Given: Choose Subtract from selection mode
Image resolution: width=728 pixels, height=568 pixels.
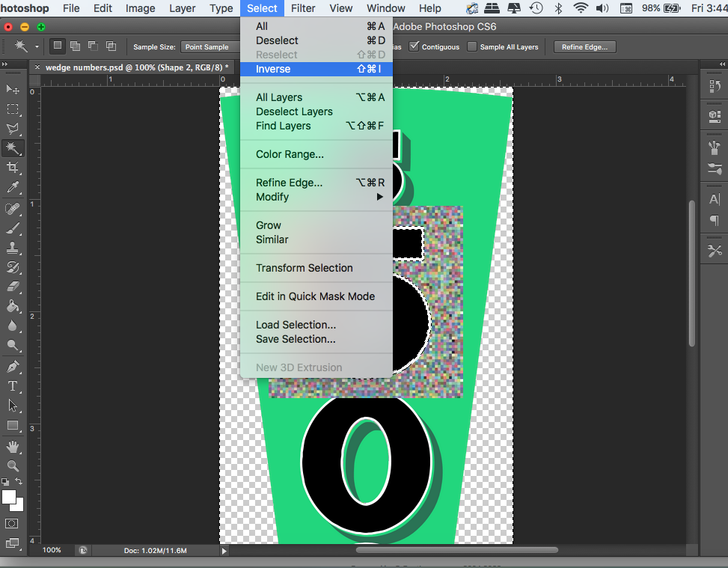Looking at the screenshot, I should tap(93, 46).
